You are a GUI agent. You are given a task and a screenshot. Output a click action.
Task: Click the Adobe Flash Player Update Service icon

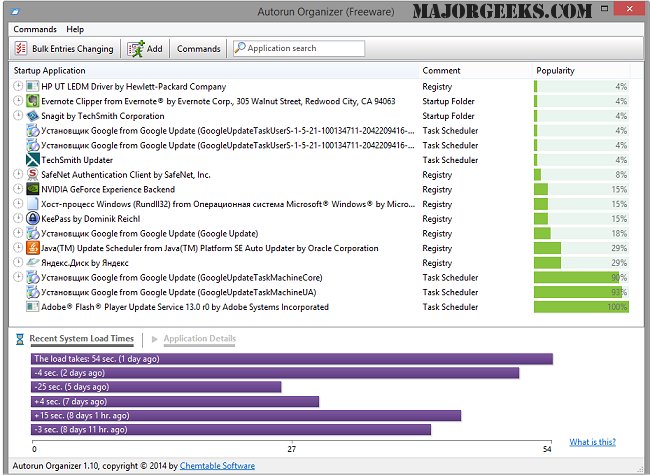32,307
